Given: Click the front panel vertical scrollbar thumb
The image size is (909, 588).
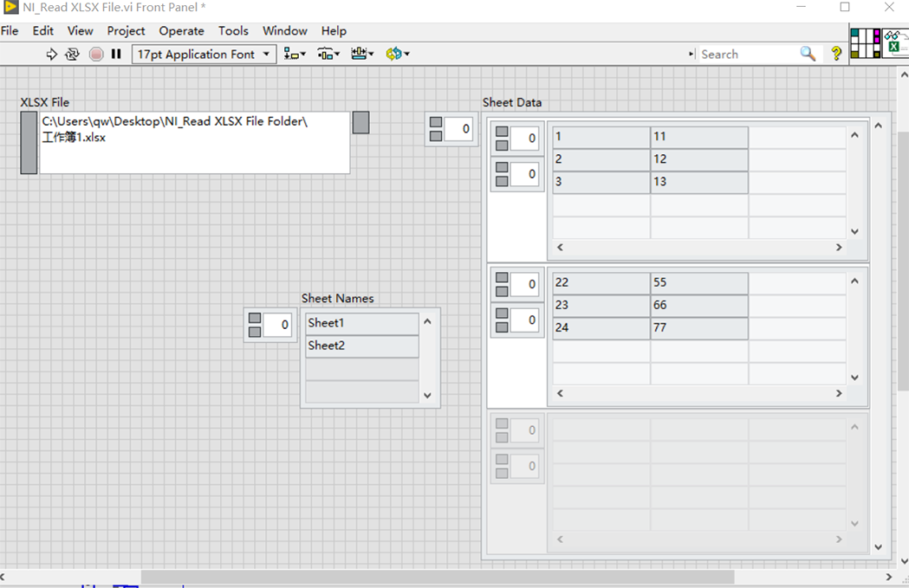Looking at the screenshot, I should point(903,262).
